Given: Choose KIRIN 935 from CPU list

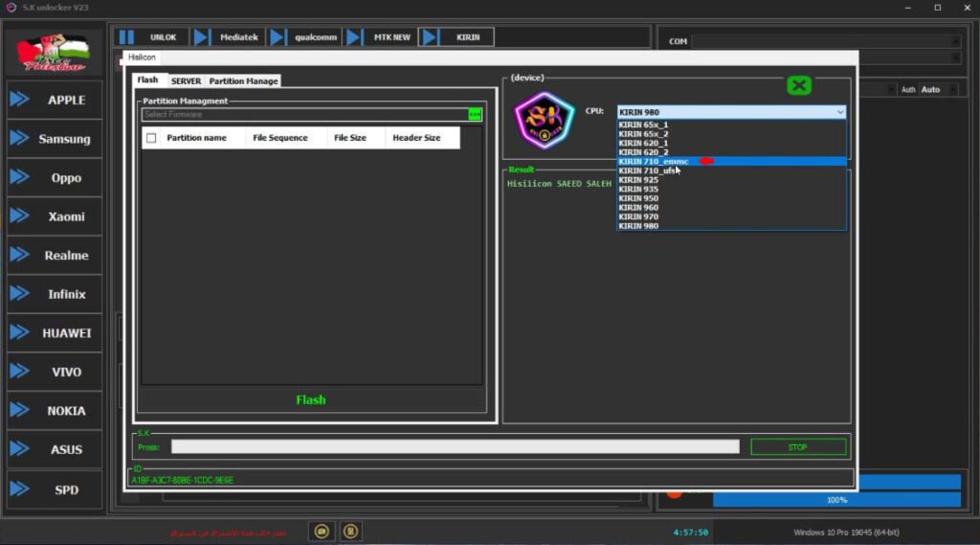Looking at the screenshot, I should coord(731,189).
